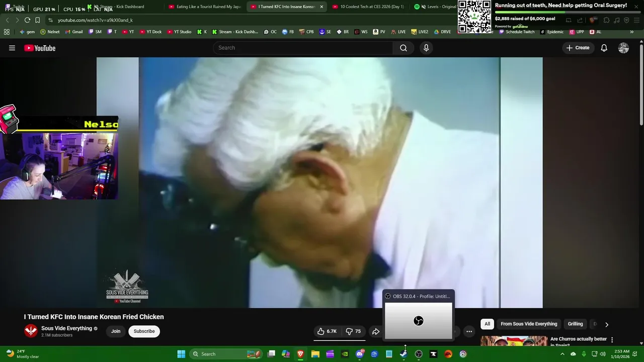Click the Windows taskbar Search box
644x362 pixels.
click(x=226, y=354)
